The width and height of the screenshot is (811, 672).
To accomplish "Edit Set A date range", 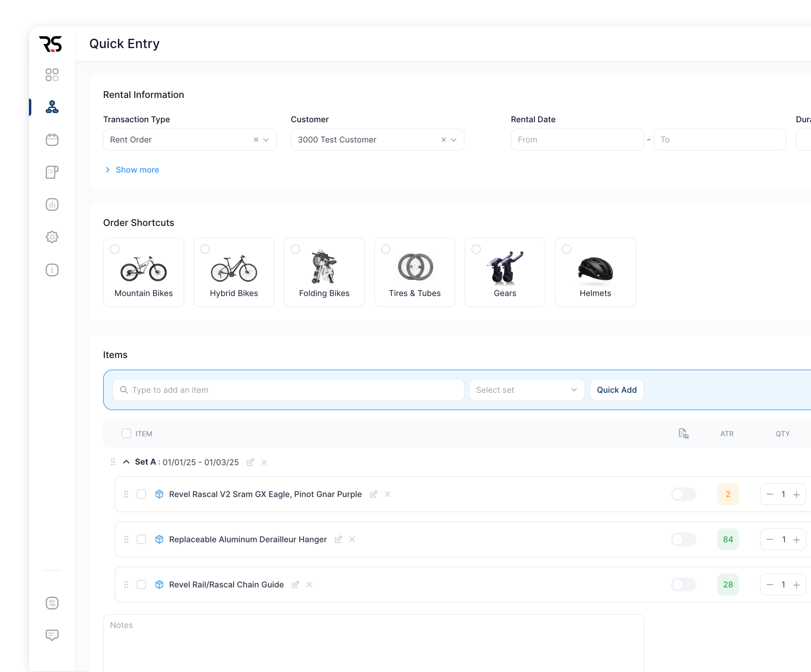I will pos(250,462).
